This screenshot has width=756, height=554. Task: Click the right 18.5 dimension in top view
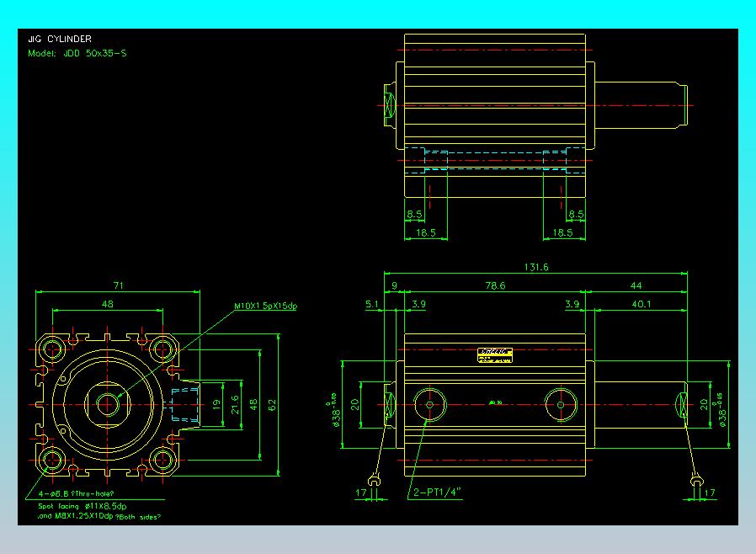click(x=562, y=233)
